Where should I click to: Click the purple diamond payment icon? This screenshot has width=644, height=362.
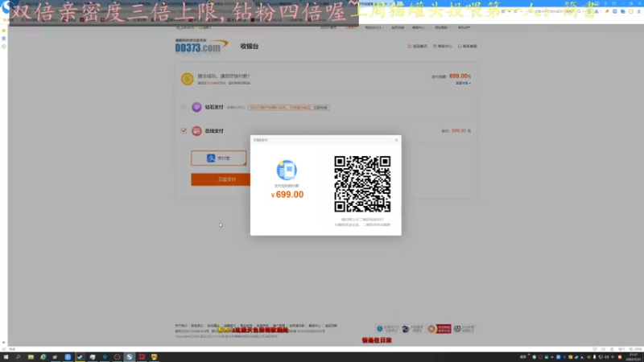(196, 107)
